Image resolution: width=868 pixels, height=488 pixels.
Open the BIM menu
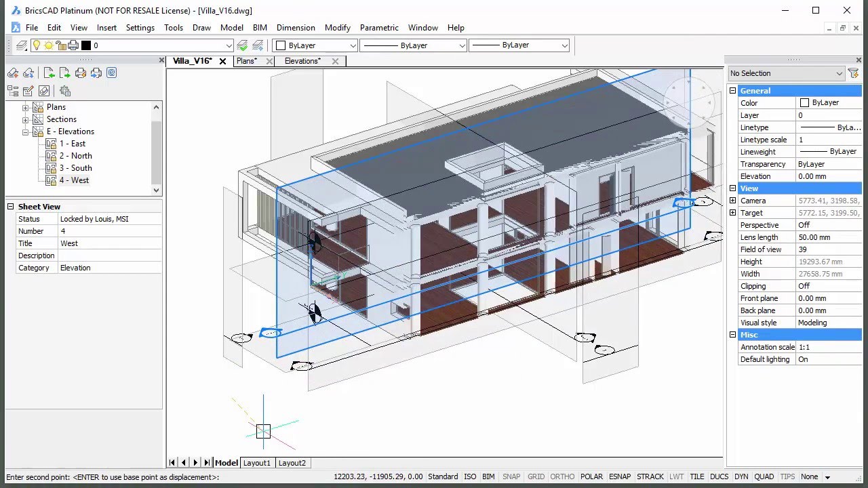260,28
